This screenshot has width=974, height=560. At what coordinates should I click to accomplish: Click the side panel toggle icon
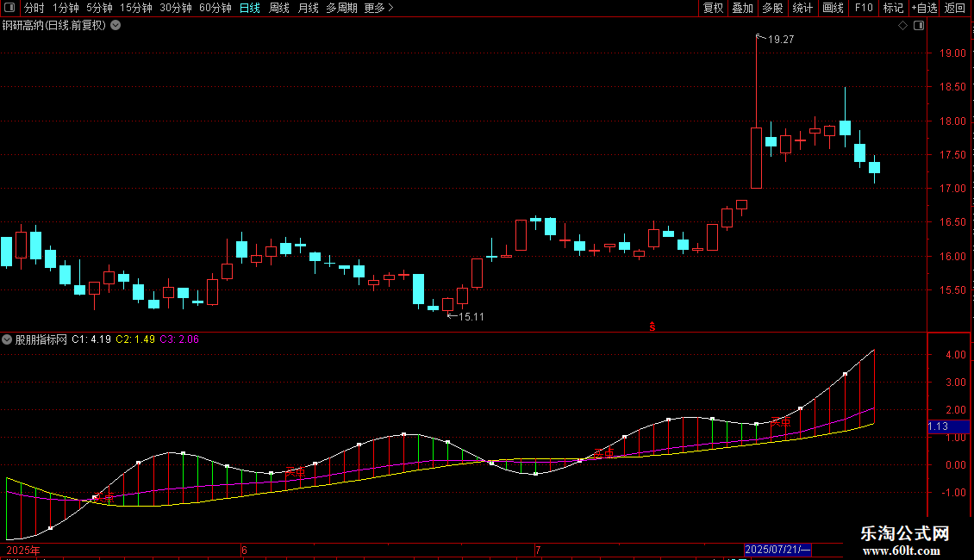pos(919,26)
